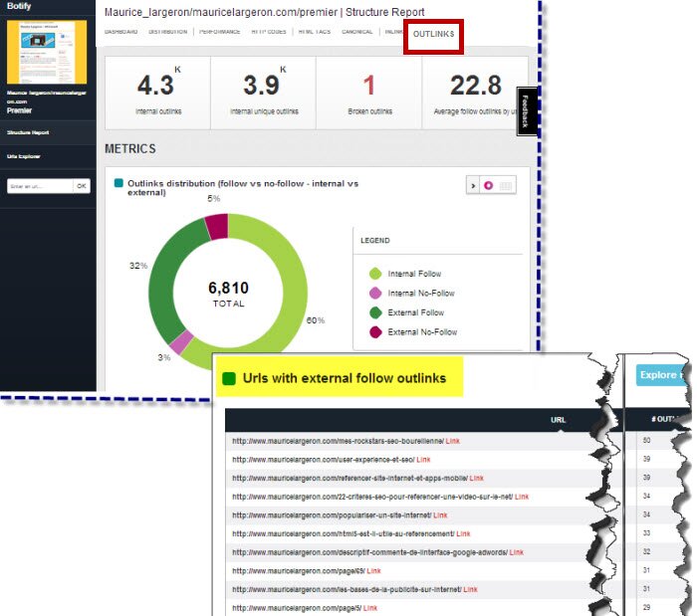View the Canonical tab
Viewport: 697px width, 616px height.
click(356, 32)
